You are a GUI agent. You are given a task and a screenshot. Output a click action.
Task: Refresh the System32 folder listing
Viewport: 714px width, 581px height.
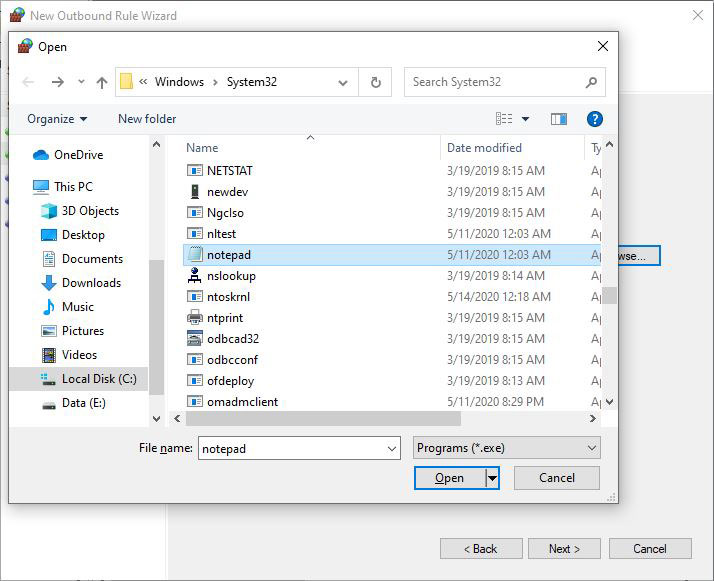click(375, 82)
